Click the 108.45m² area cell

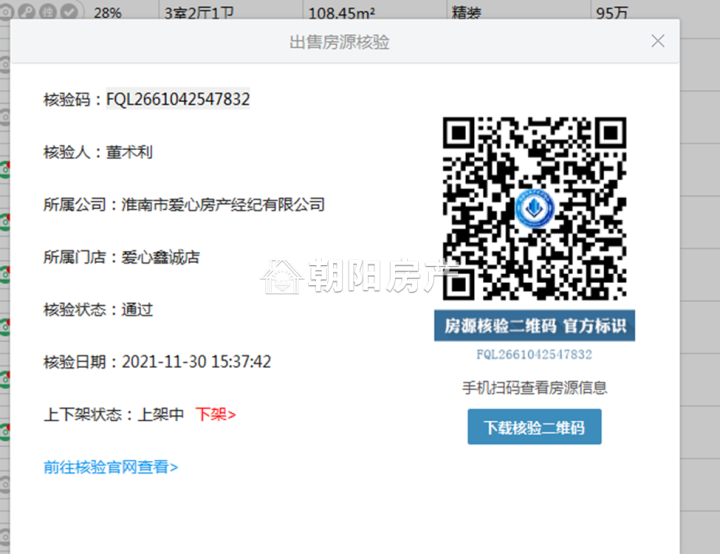click(340, 13)
